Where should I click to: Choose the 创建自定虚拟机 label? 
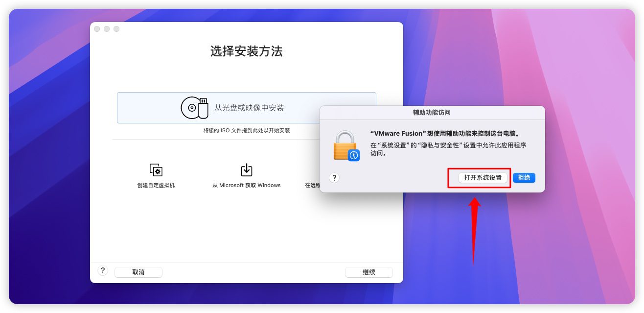click(x=156, y=185)
